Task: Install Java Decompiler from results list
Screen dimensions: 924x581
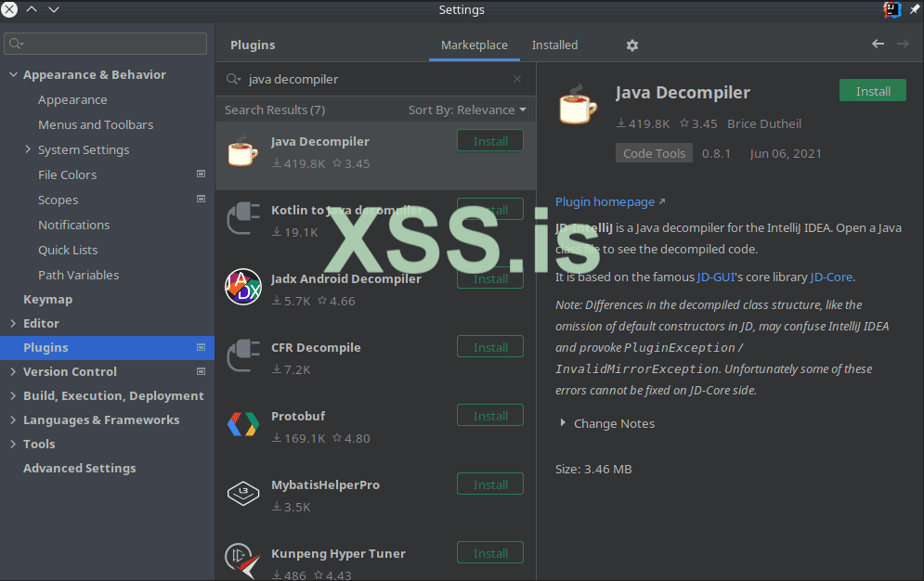Action: point(490,141)
